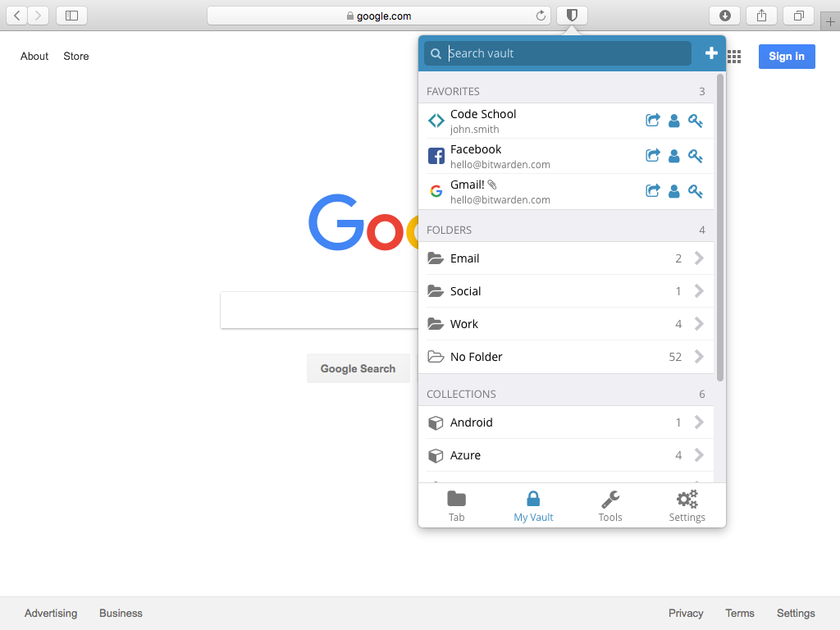
Task: Open Bitwarden Settings tab
Action: [x=687, y=504]
